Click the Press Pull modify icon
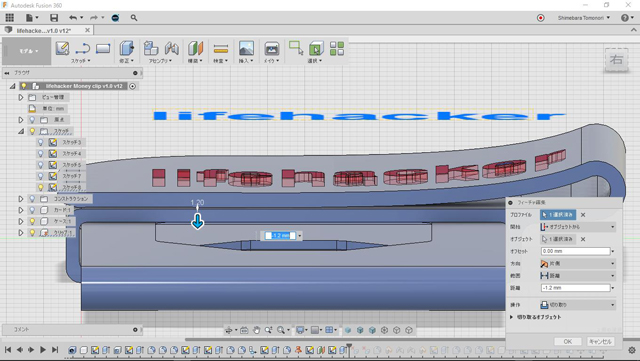640x361 pixels. (x=127, y=48)
